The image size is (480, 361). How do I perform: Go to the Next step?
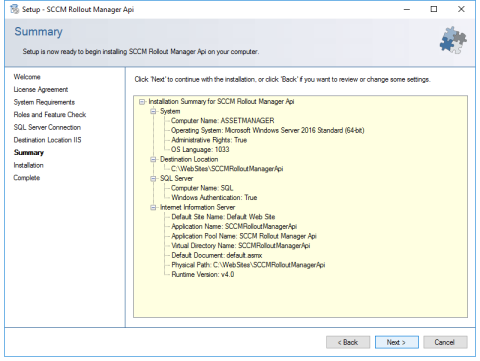coord(396,342)
